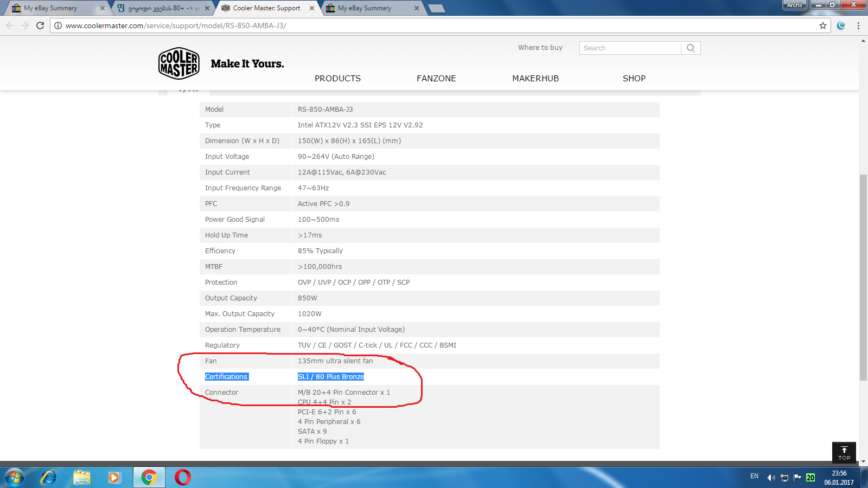Image resolution: width=868 pixels, height=488 pixels.
Task: Click the page vertical scrollbar thumb
Action: (863, 277)
